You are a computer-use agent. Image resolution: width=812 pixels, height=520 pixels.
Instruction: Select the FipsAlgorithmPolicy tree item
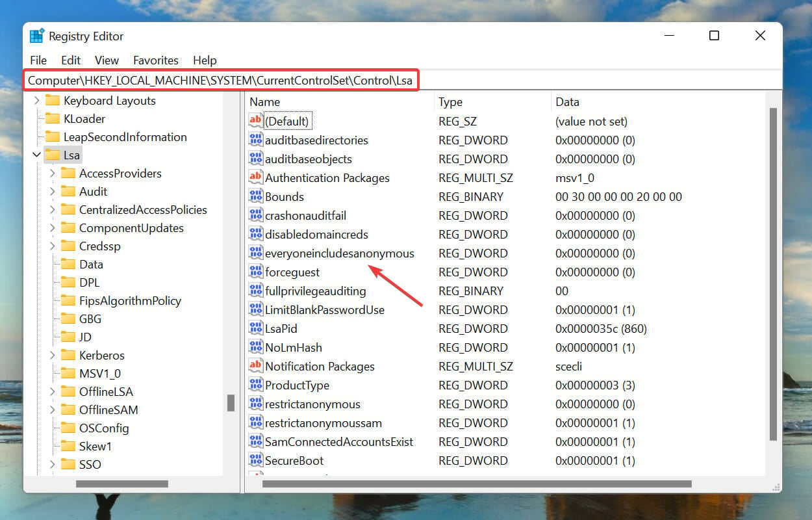(130, 301)
